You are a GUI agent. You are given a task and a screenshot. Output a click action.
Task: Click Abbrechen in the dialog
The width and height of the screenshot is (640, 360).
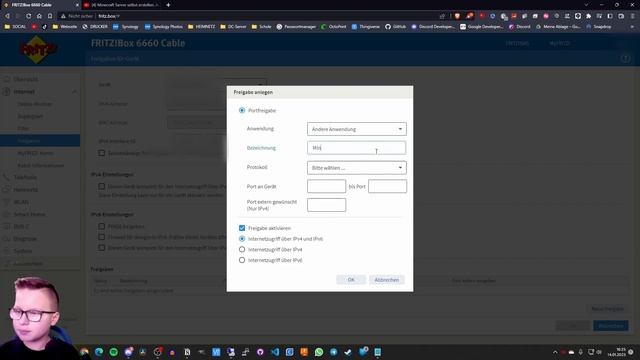pos(387,280)
